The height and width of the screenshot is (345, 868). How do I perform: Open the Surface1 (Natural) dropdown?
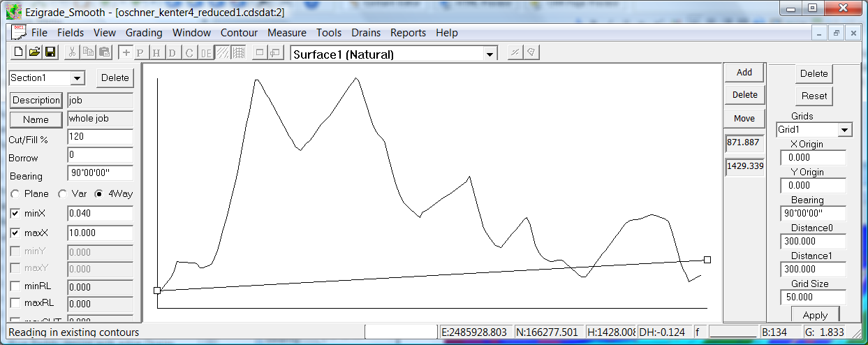490,54
